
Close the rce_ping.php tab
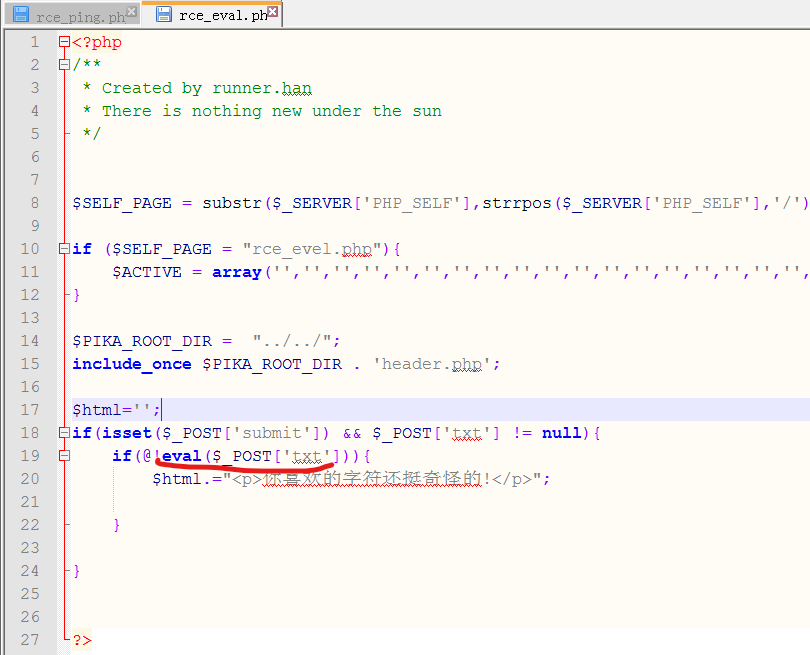pos(132,11)
